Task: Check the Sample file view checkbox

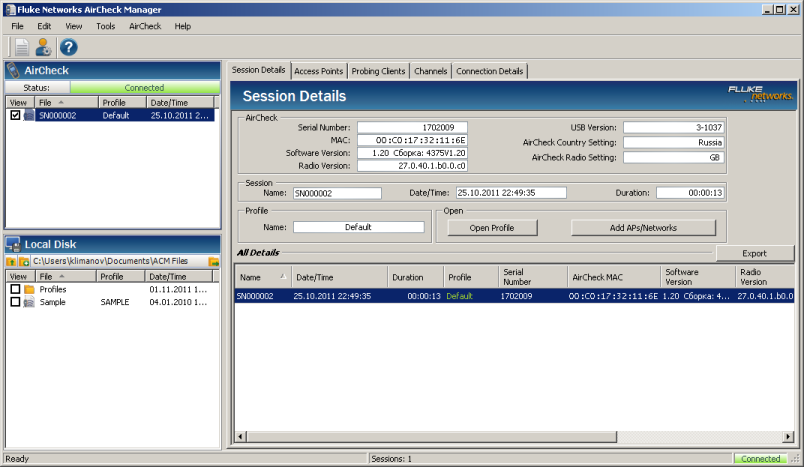Action: point(15,302)
